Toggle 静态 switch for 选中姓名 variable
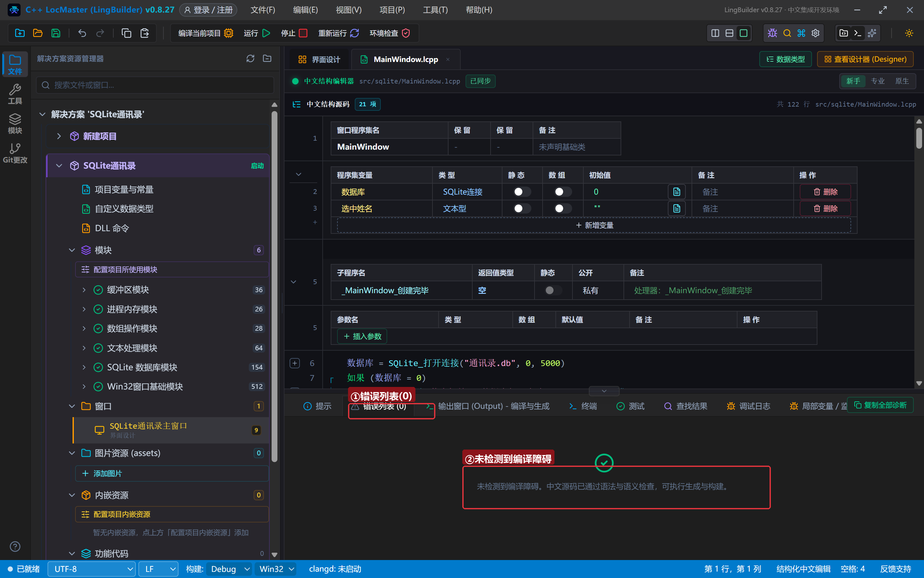The image size is (924, 578). pyautogui.click(x=522, y=208)
